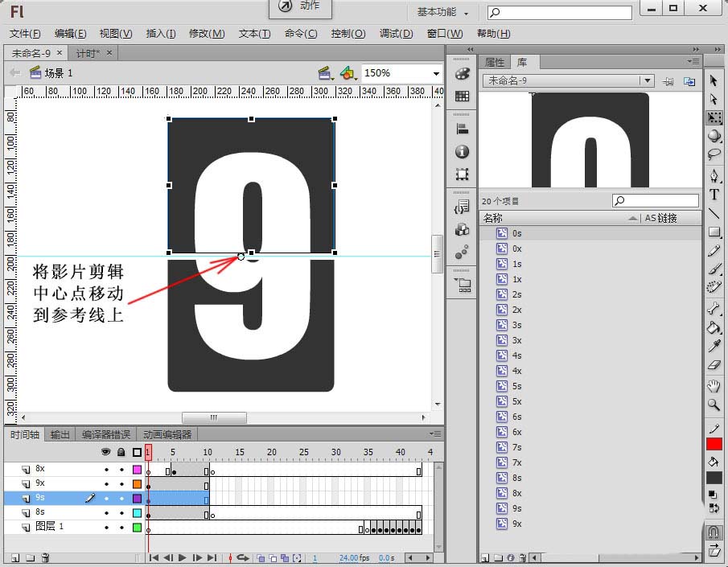Viewport: 728px width, 567px height.
Task: Select the Bone tool
Action: pos(714,308)
